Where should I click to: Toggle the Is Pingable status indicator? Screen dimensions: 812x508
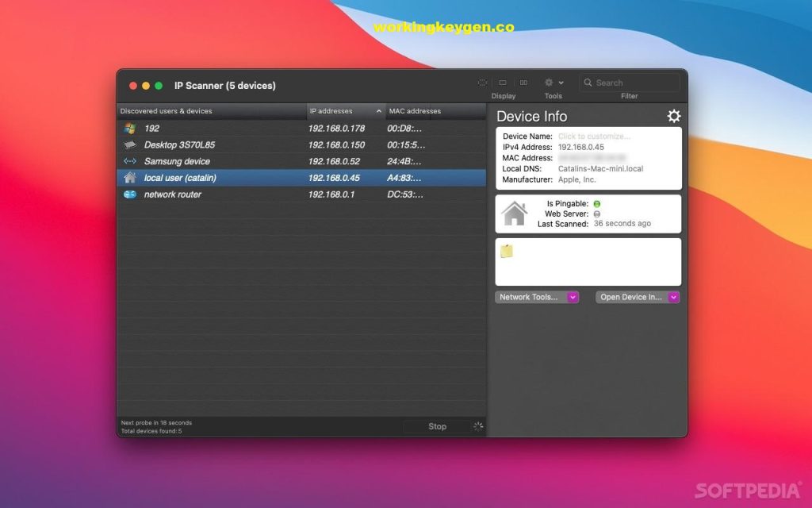(599, 203)
